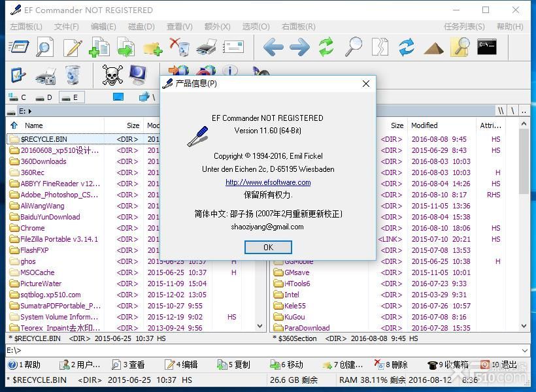Select drive C button
This screenshot has width=536, height=392.
point(18,97)
